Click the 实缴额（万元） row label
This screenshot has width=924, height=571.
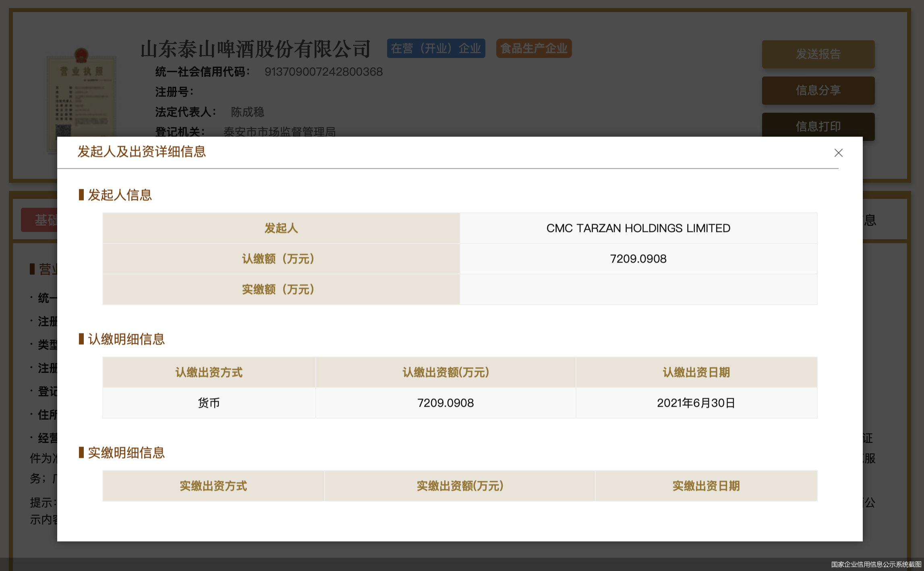[281, 289]
